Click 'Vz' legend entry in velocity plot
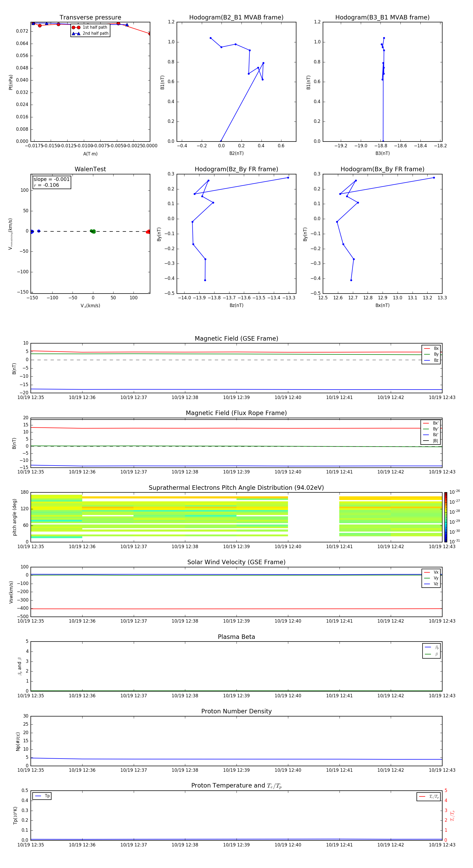Viewport: 473px width, 868px height. tap(431, 584)
